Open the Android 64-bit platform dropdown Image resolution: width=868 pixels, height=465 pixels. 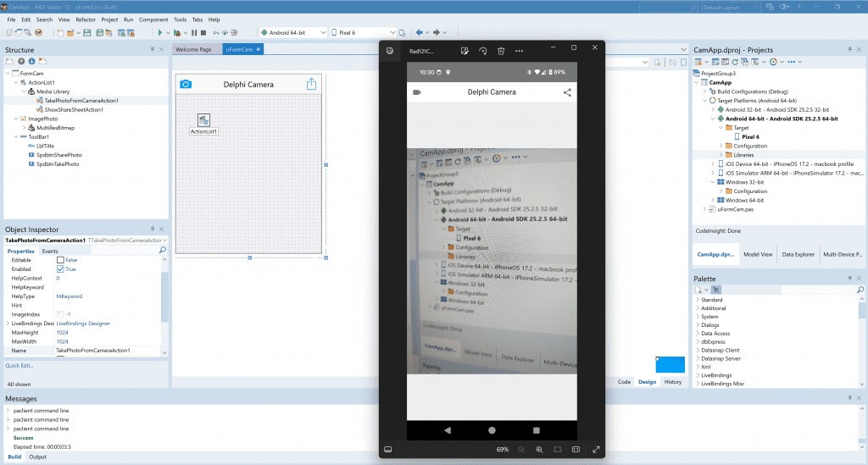323,33
